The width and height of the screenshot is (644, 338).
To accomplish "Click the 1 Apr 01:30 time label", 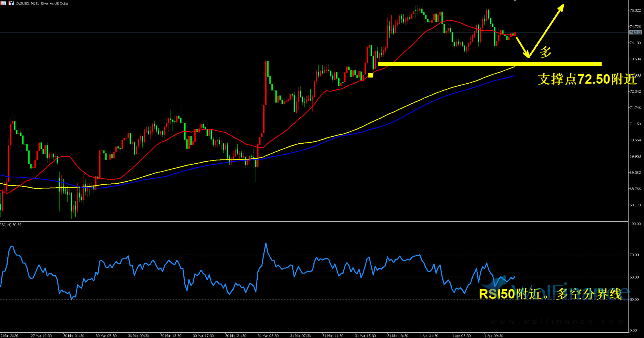I will [x=429, y=336].
